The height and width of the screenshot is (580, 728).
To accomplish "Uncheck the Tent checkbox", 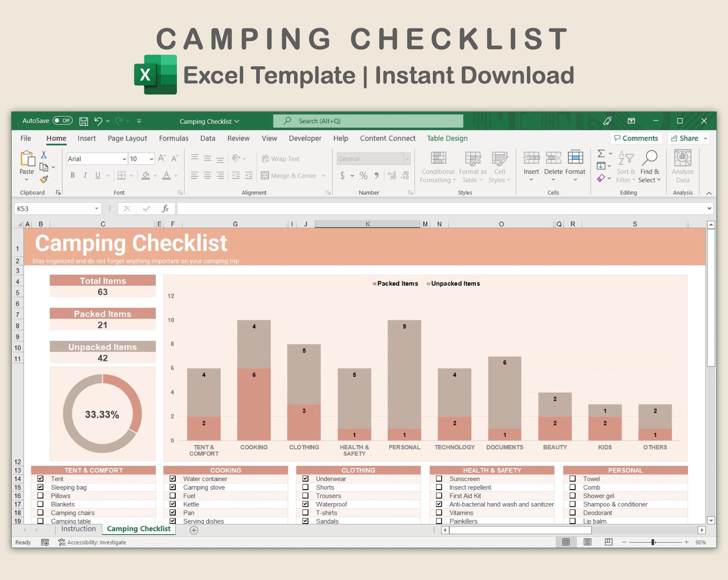I will point(41,479).
